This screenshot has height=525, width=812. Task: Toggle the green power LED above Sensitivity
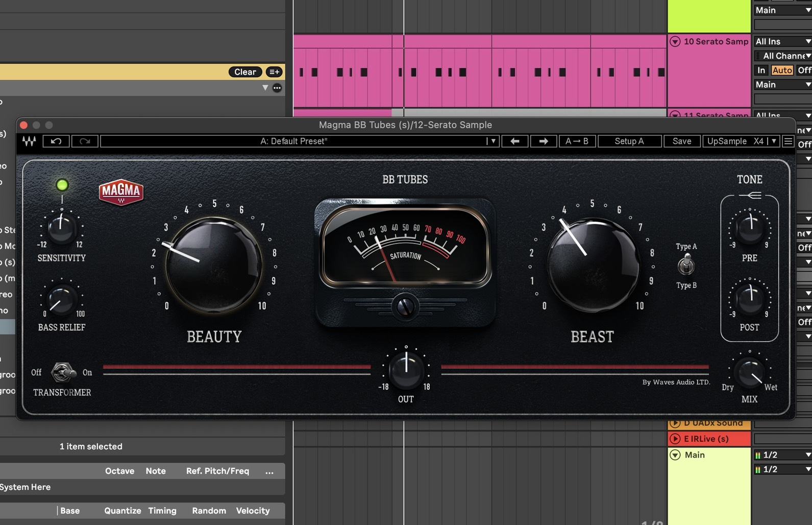point(62,185)
